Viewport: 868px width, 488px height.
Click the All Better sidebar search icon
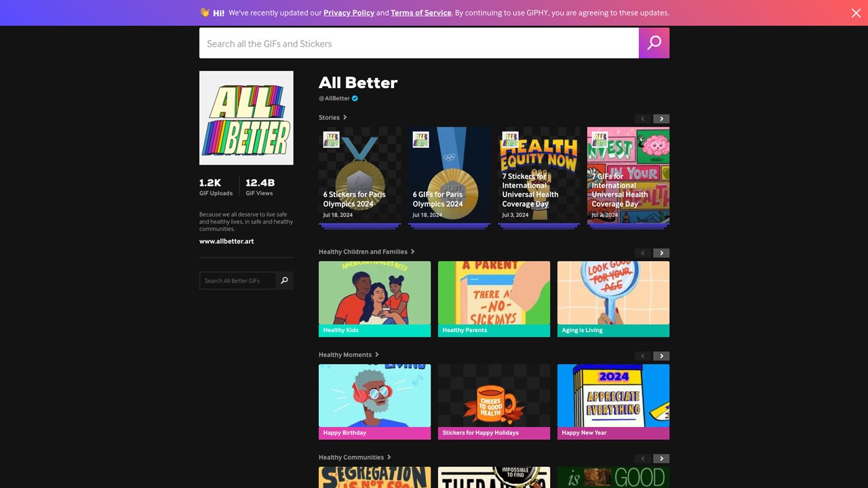click(285, 281)
